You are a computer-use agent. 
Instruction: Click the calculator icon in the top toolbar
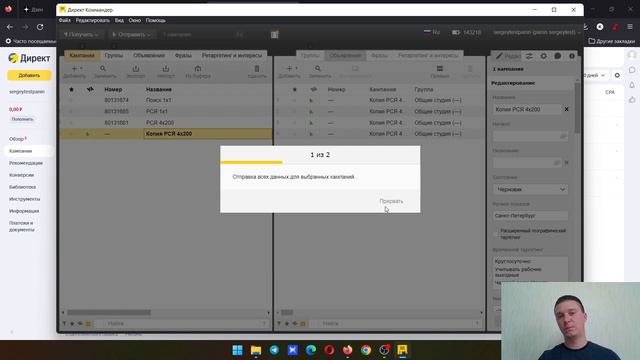275,35
